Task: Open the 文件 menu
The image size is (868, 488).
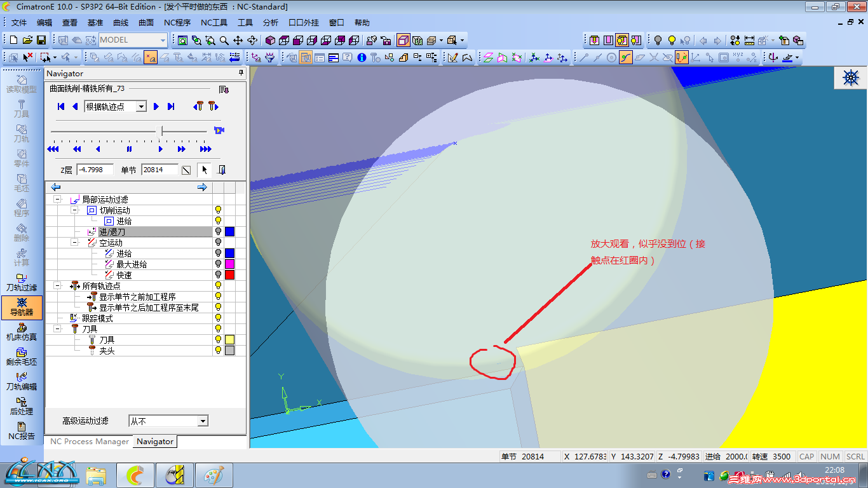Action: point(19,23)
